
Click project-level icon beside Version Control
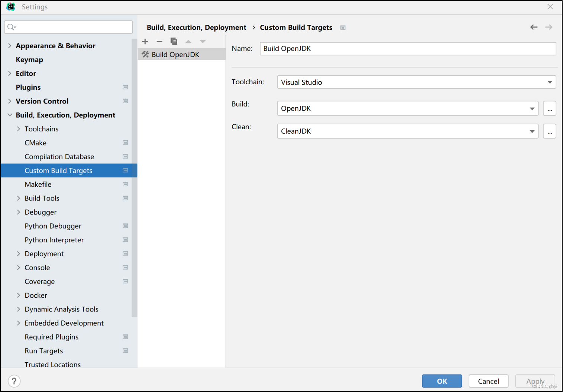point(125,101)
